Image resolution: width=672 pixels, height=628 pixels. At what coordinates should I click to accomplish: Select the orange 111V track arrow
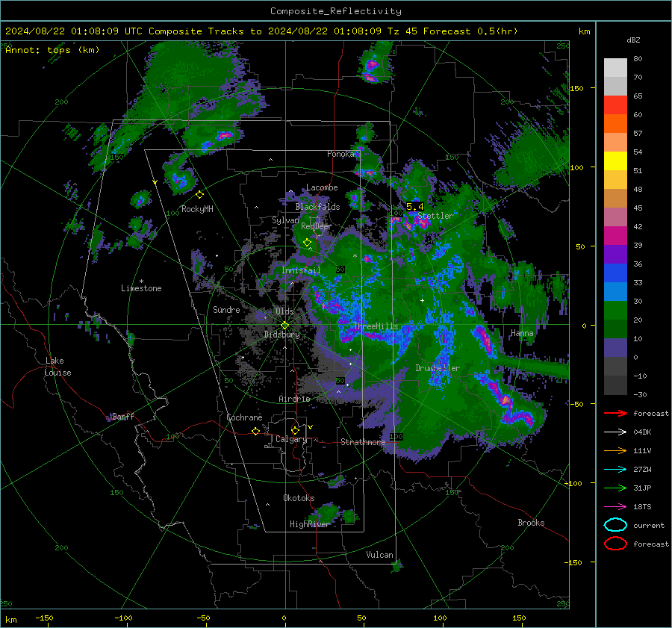pyautogui.click(x=615, y=450)
